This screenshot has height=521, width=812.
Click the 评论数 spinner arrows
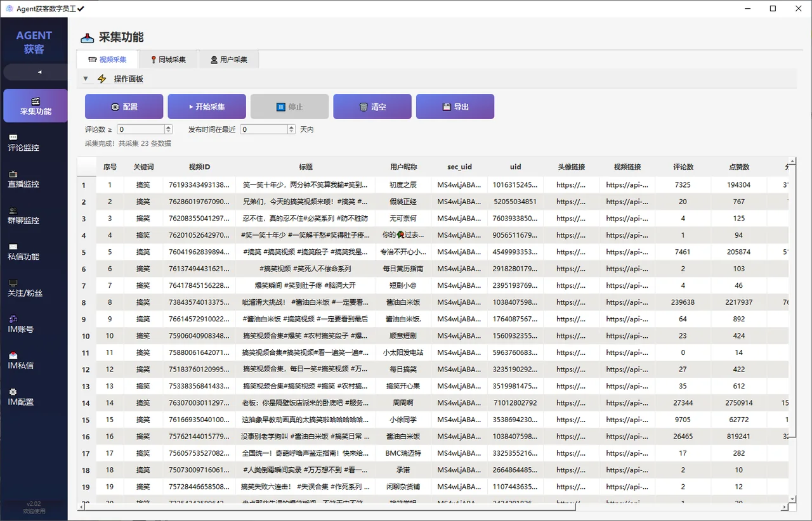[x=168, y=129]
